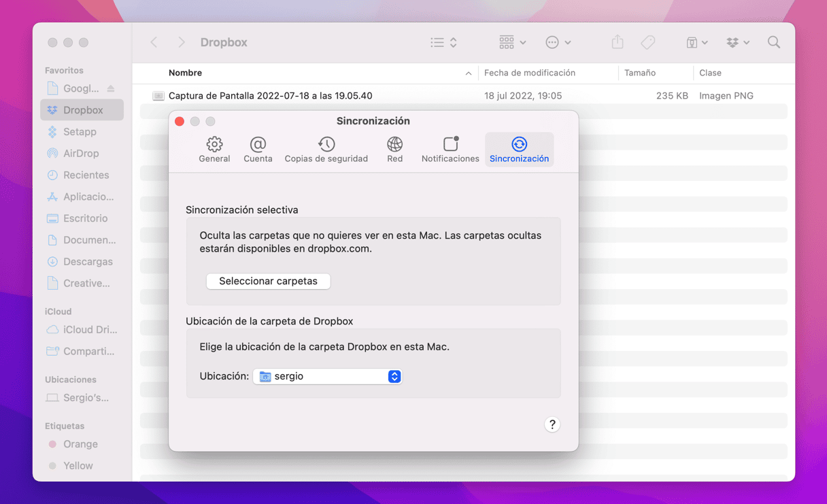Filter by the Orange tag
Screen dimensions: 827x504
click(82, 444)
